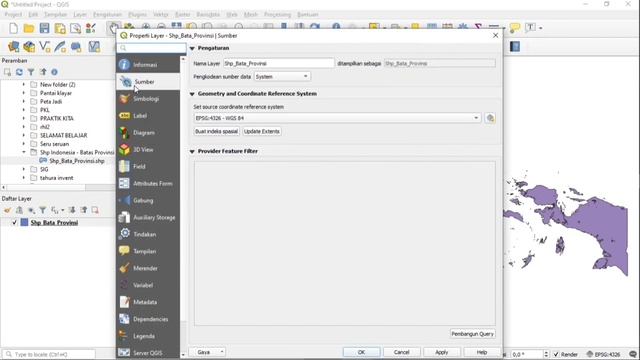Click the Open Data Source Manager icon
Viewport: 640px width, 360px height.
[x=13, y=47]
